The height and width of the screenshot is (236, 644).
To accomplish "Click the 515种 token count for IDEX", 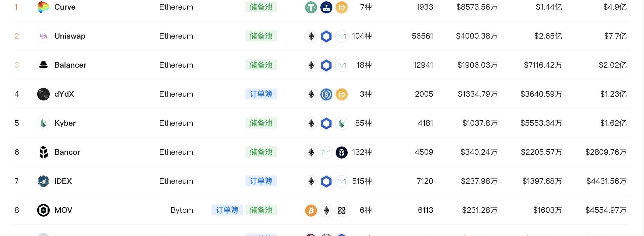I will pos(362,181).
